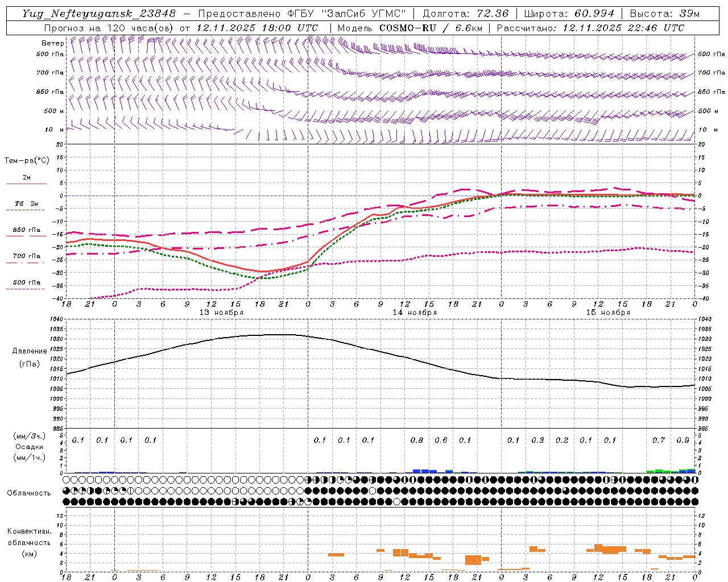
Task: Click the 13 ноября date label
Action: coord(221,313)
